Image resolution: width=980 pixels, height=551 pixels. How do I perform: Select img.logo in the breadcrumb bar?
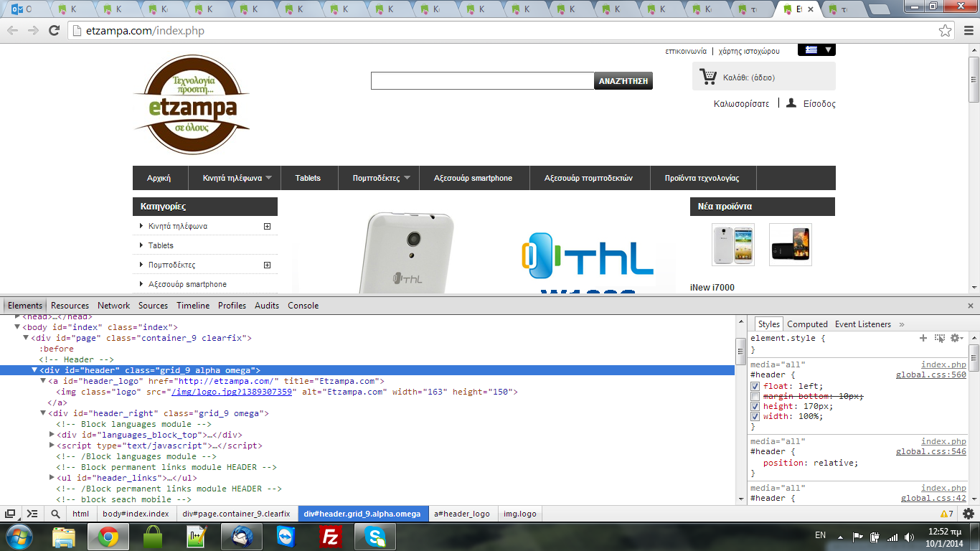click(520, 514)
